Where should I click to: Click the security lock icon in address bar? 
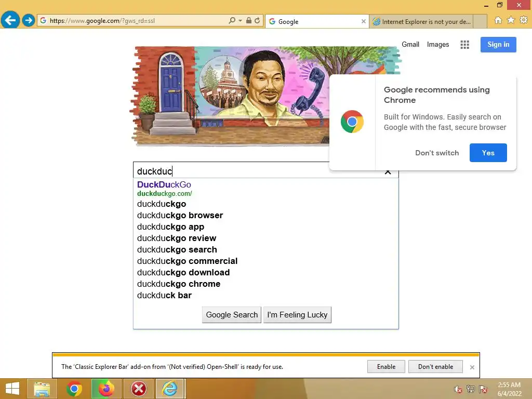249,20
